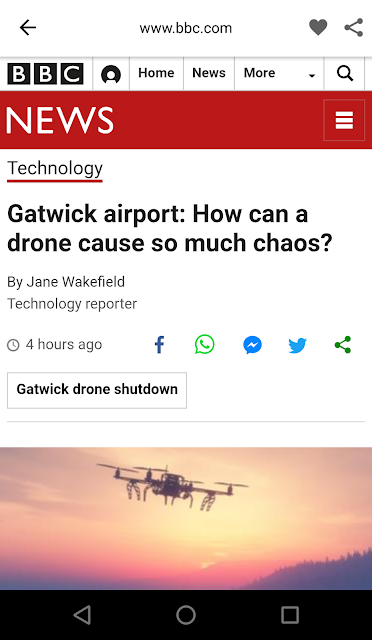Open the share icon in the top bar

pyautogui.click(x=354, y=28)
